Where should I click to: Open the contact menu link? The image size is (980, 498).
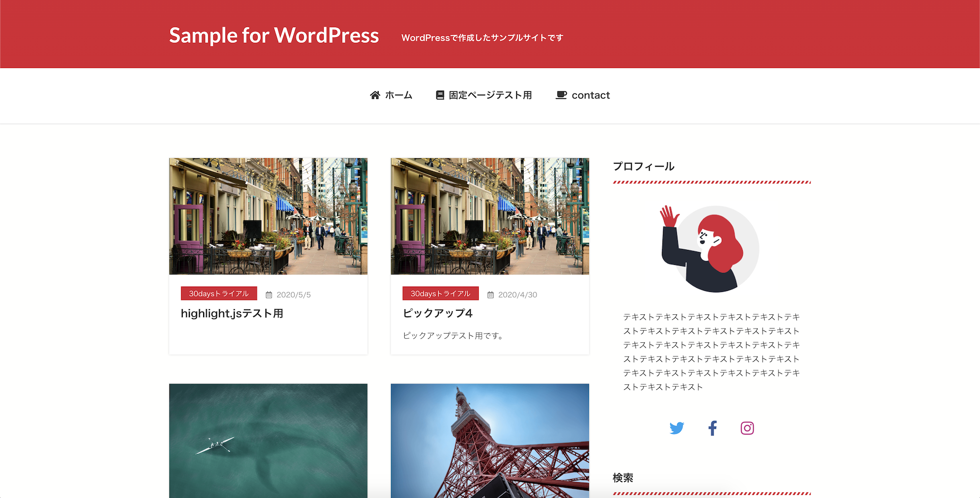pyautogui.click(x=591, y=95)
